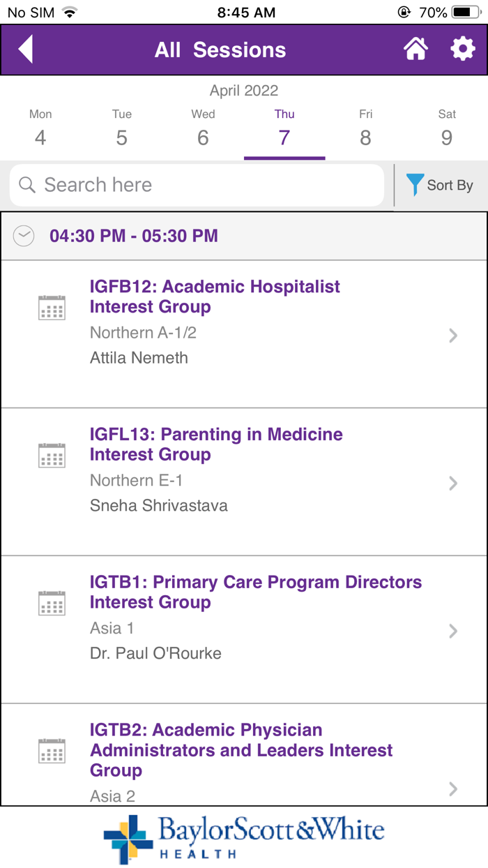
Task: Switch to Friday April 8
Action: 365,129
